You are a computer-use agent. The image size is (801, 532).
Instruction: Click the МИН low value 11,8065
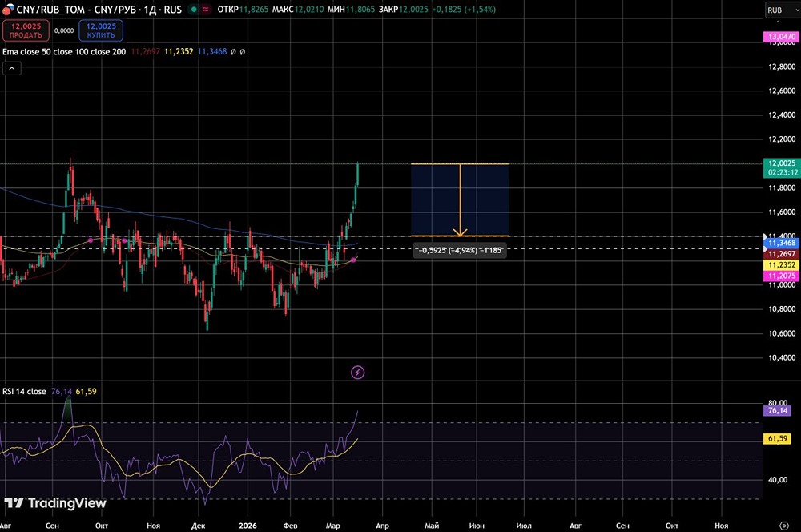point(360,9)
